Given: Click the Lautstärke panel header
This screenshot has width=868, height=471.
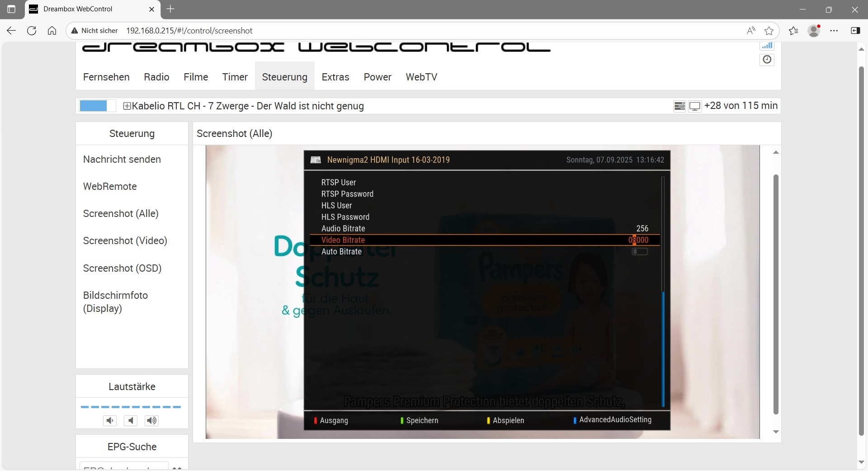Looking at the screenshot, I should click(x=132, y=386).
